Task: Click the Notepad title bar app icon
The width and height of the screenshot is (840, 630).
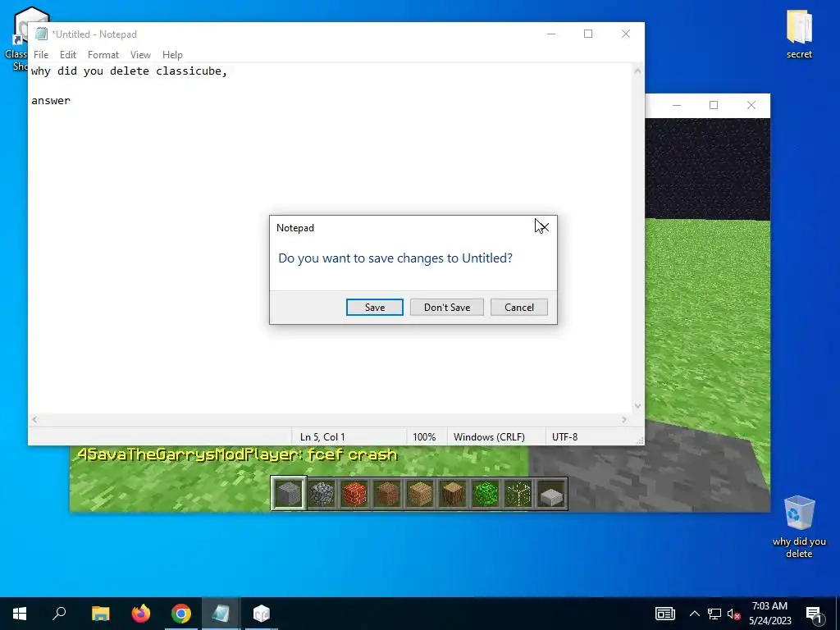Action: point(41,34)
